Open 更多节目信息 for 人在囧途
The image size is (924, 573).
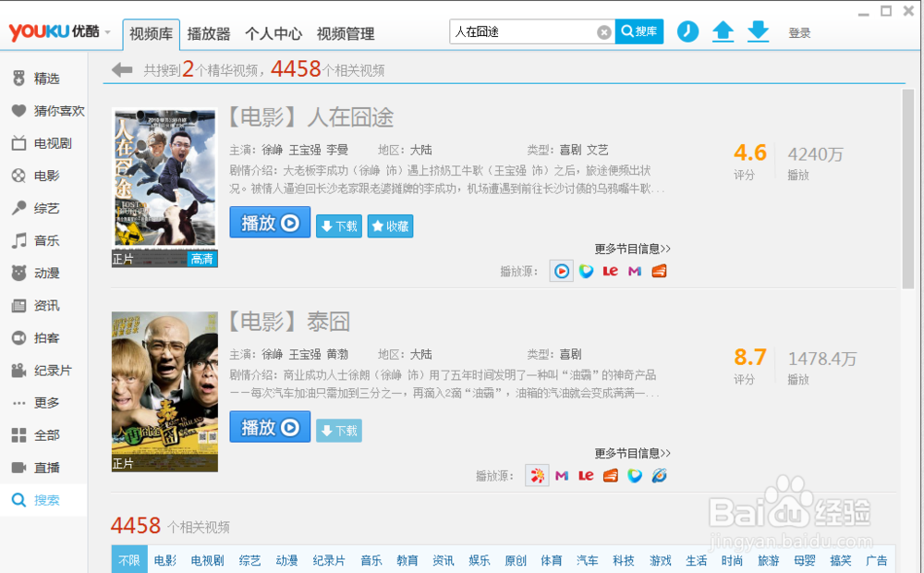point(632,249)
